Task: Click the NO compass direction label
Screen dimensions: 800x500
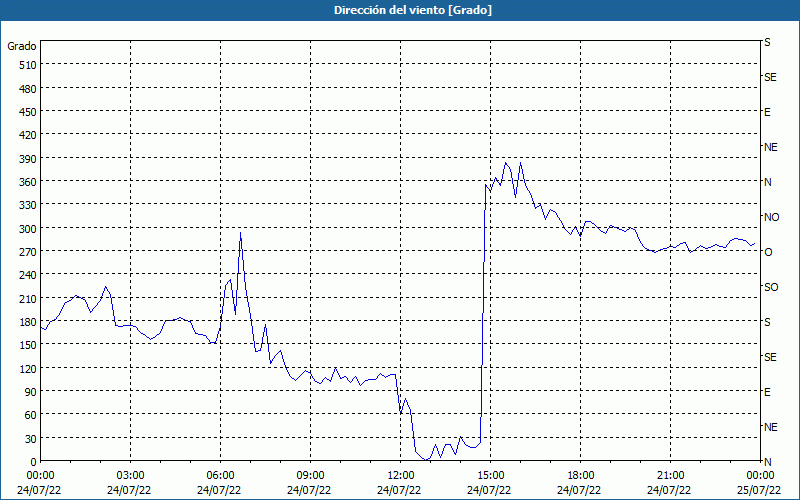Action: 771,217
